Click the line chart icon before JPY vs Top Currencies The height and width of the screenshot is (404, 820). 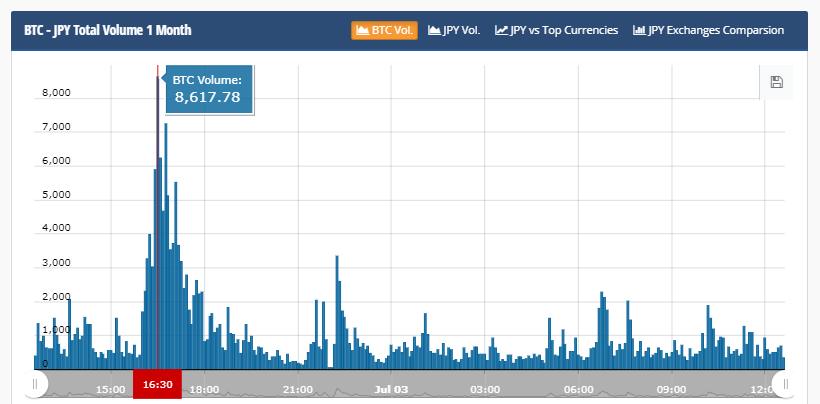(501, 30)
